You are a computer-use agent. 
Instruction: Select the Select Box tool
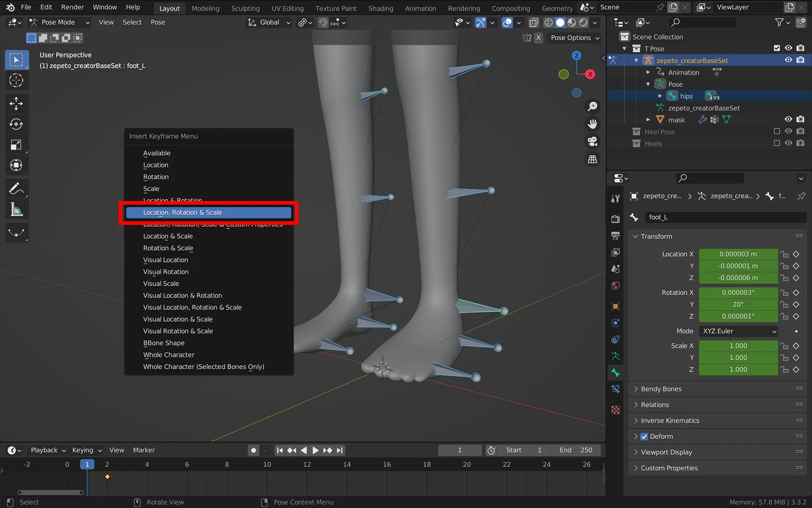pos(16,60)
